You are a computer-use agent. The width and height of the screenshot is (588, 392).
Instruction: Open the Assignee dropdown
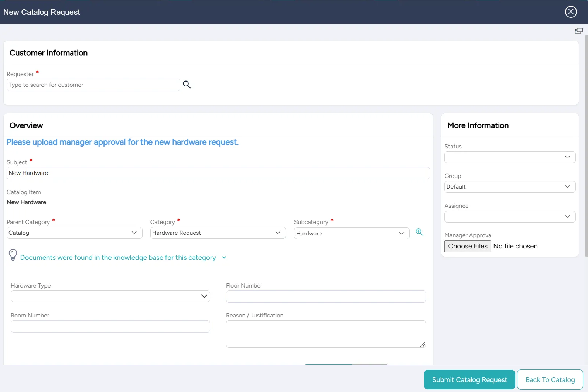pos(510,217)
